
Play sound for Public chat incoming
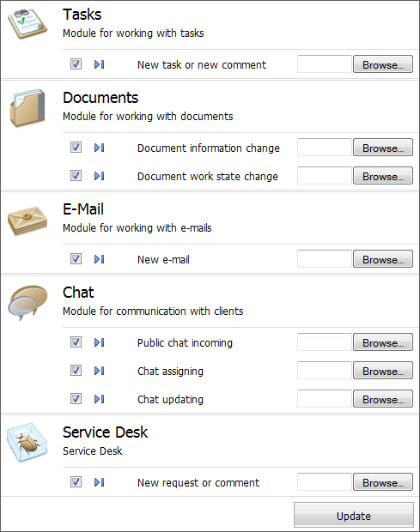pos(99,342)
